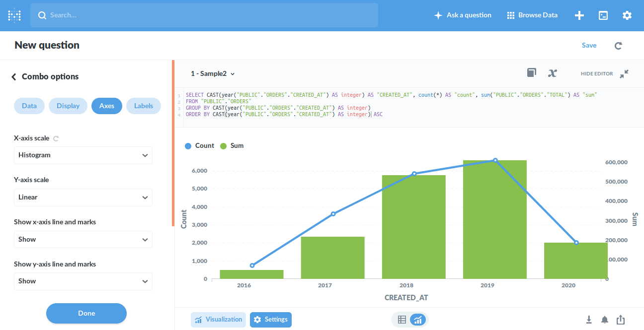Click the Visualization button

(219, 320)
